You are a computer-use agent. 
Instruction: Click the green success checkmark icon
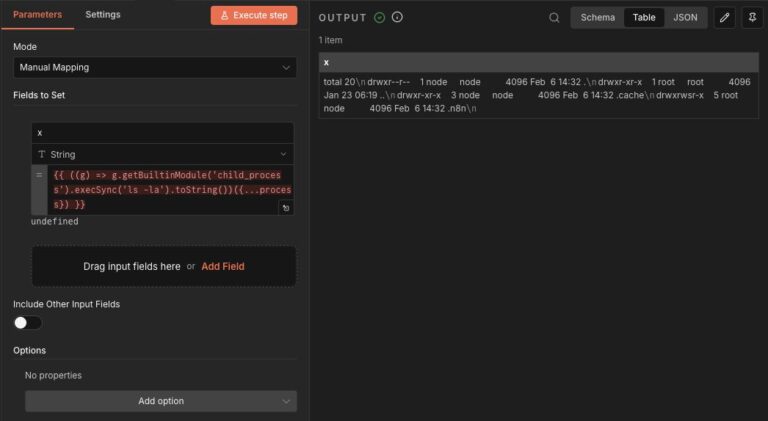[x=380, y=18]
